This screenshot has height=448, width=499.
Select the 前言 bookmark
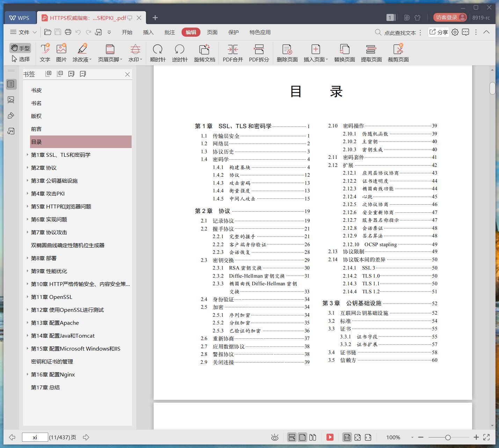tap(36, 129)
